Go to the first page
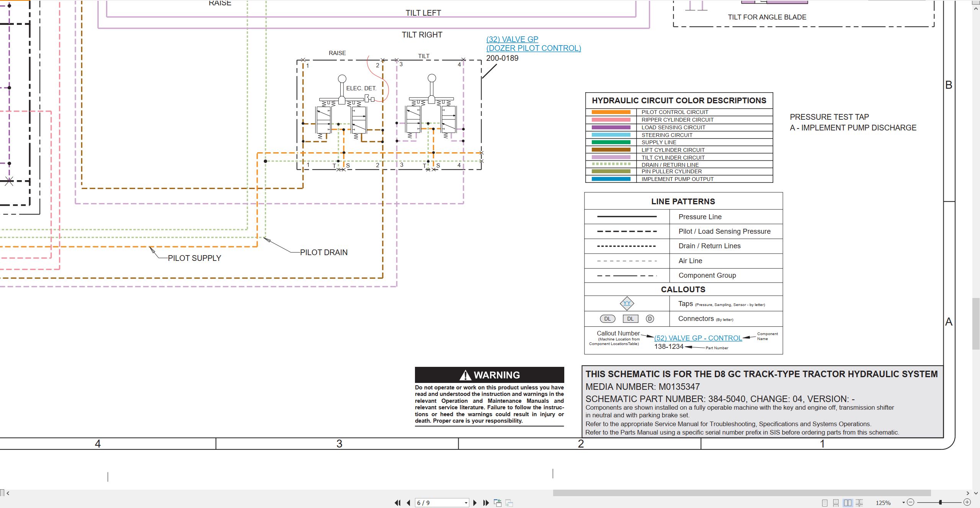980x508 pixels. tap(398, 503)
